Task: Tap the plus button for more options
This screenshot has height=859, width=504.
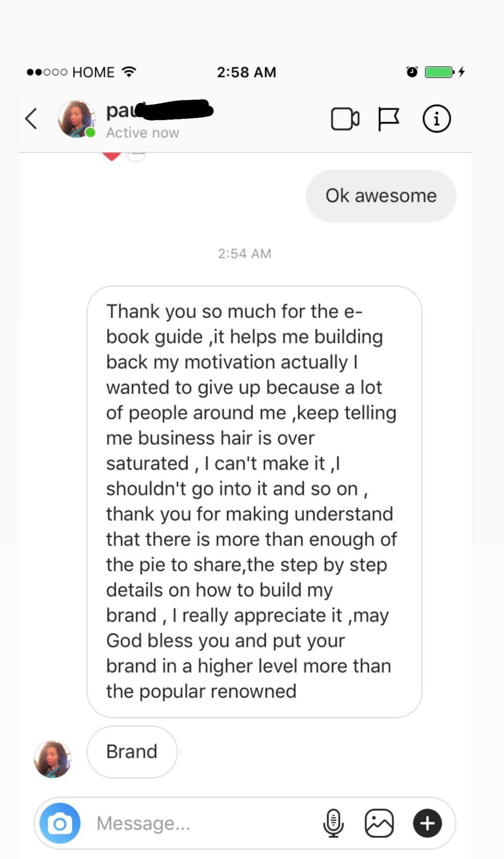Action: 427,823
